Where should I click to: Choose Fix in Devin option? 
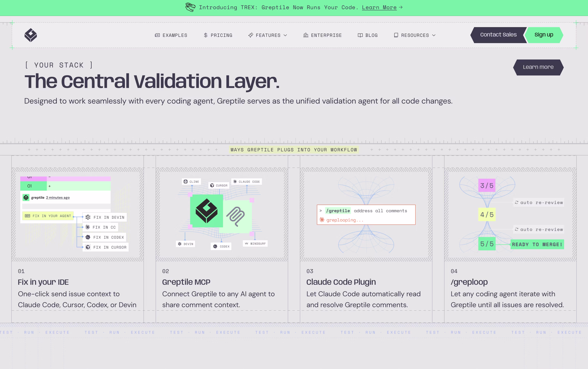tap(105, 217)
